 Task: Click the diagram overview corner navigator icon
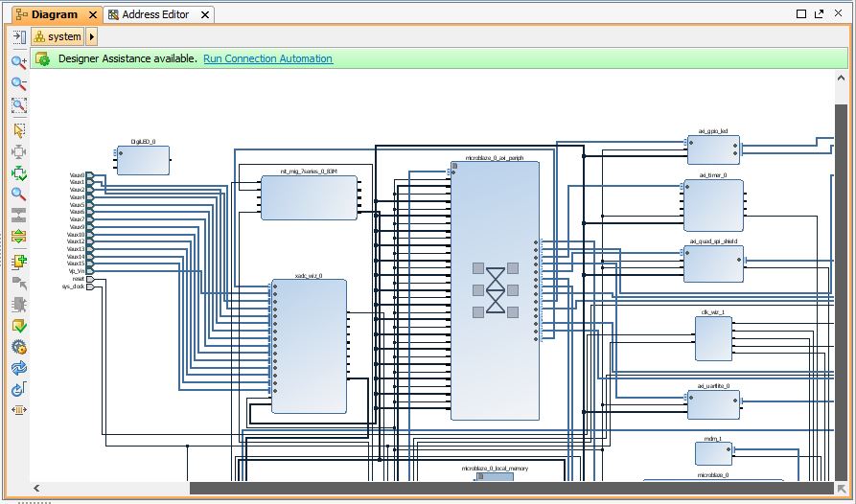841,488
